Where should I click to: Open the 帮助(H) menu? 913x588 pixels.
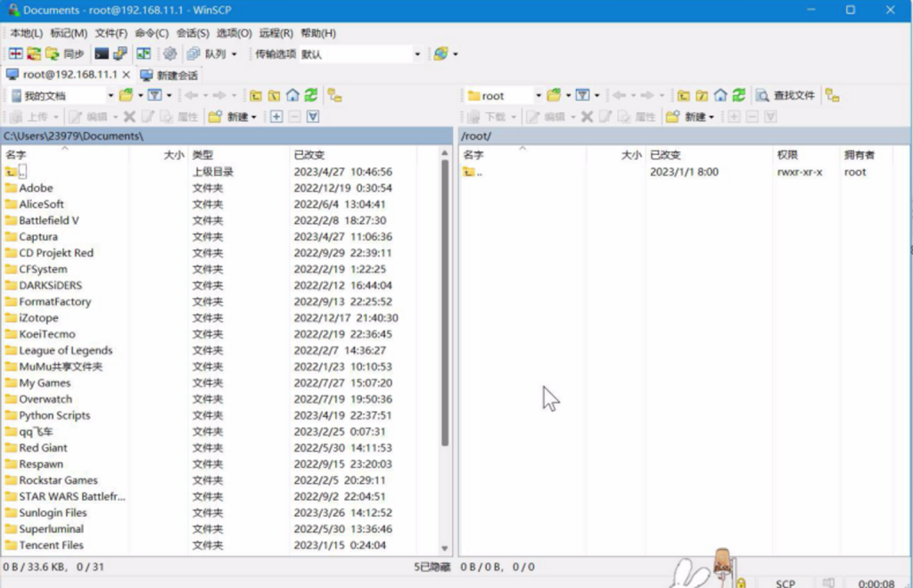point(318,33)
